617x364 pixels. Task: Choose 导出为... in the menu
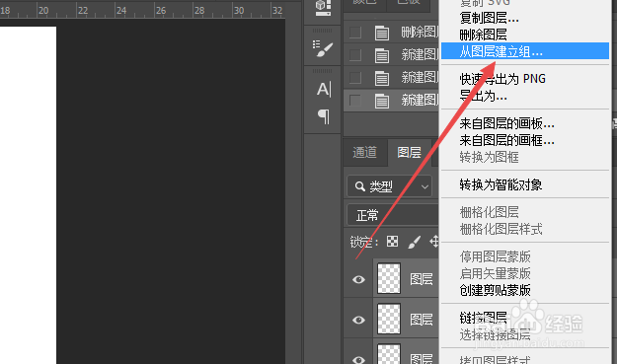coord(483,96)
